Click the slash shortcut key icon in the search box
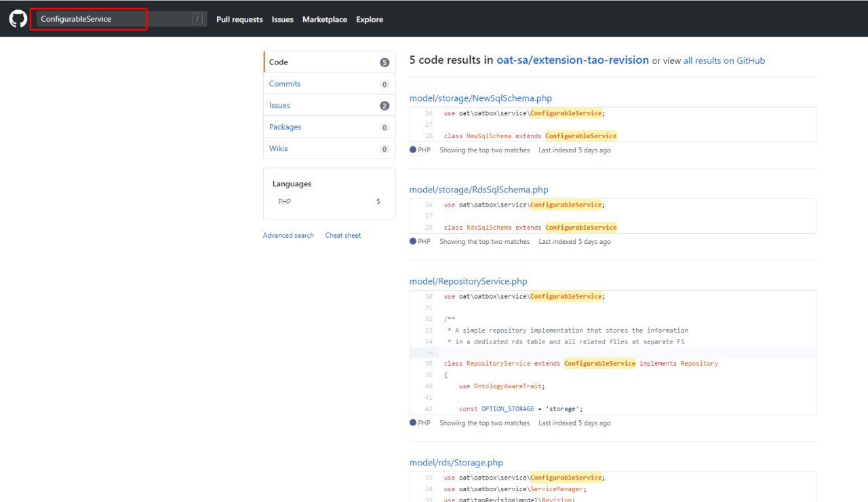This screenshot has width=868, height=502. point(197,19)
